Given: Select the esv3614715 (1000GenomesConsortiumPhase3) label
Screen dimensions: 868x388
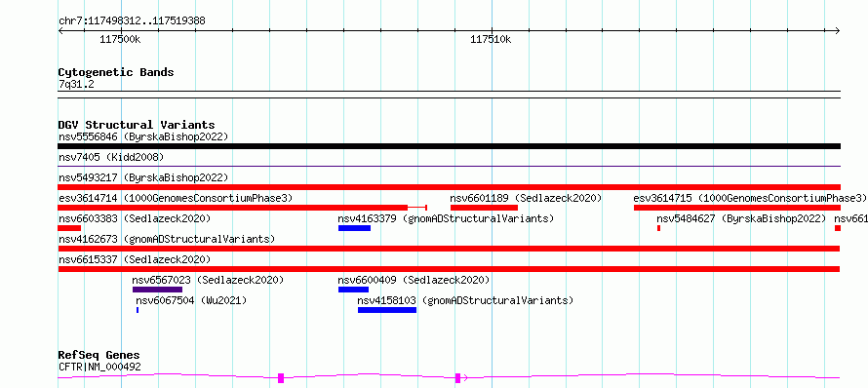Looking at the screenshot, I should (750, 198).
